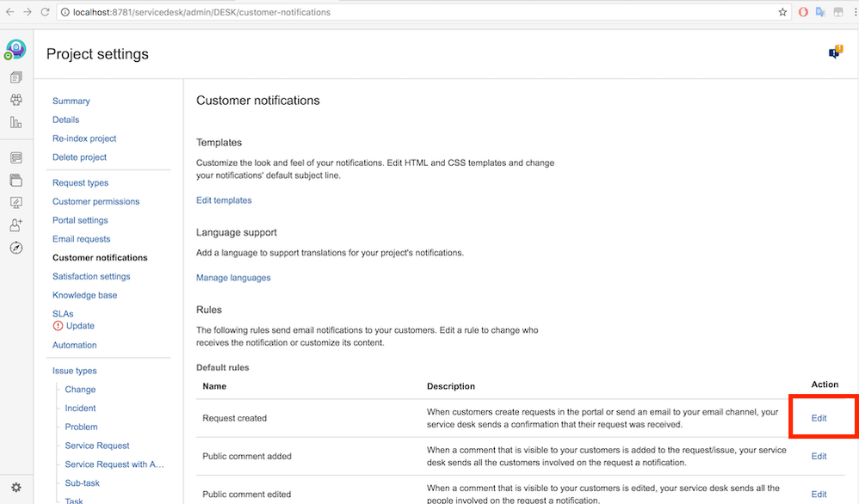This screenshot has height=504, width=859.
Task: Open Automation settings
Action: (75, 345)
